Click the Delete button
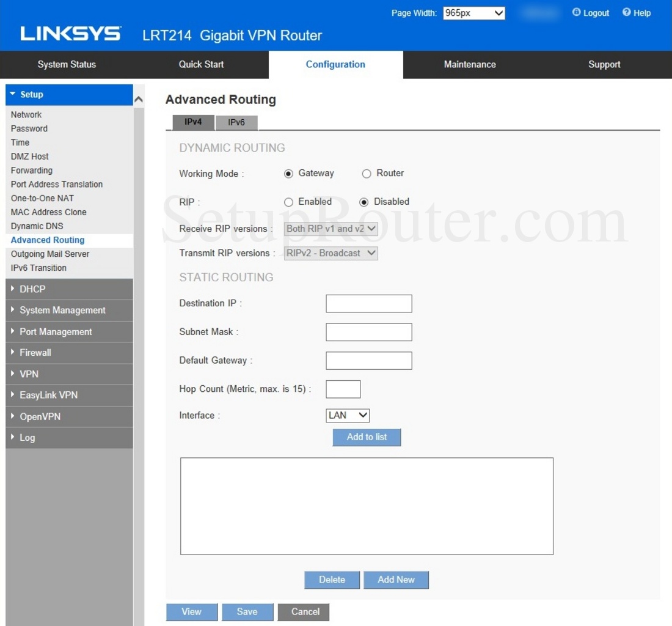The image size is (672, 626). click(332, 580)
